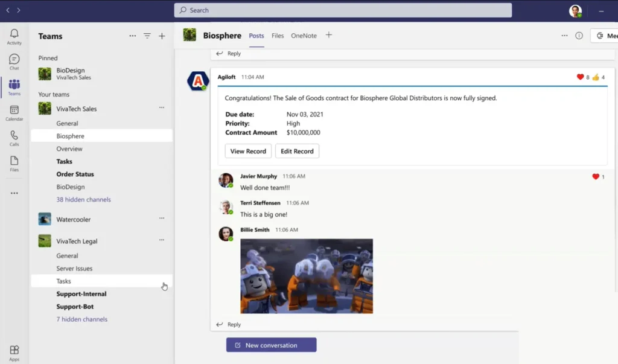
Task: Click the filter teams icon
Action: pos(147,36)
